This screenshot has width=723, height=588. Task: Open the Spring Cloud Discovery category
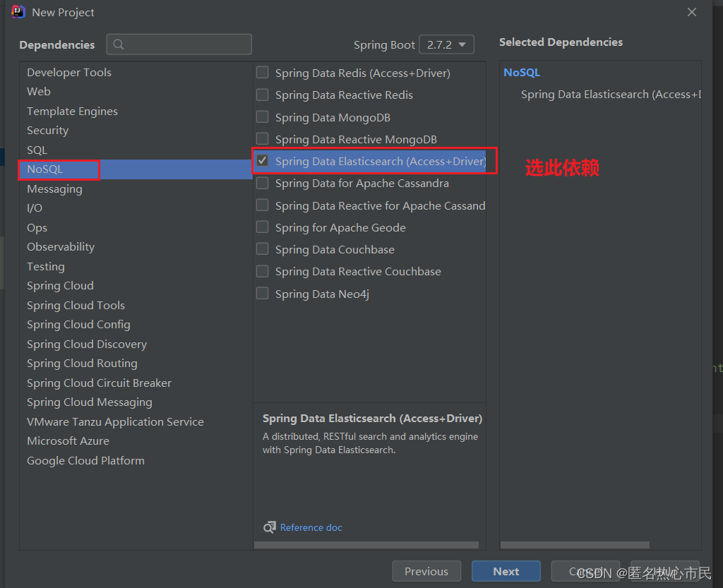[87, 344]
